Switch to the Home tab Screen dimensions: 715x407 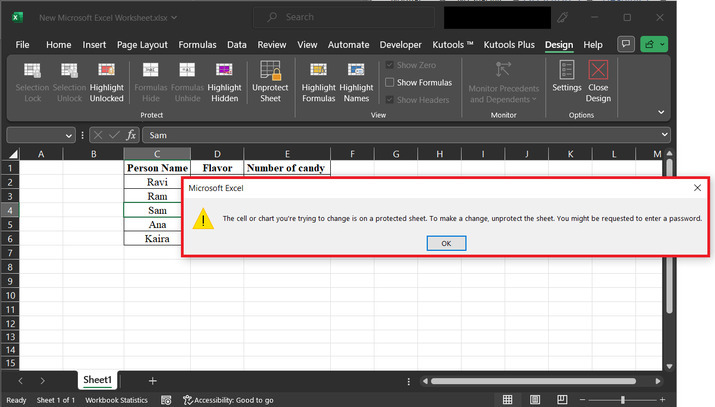pyautogui.click(x=58, y=45)
